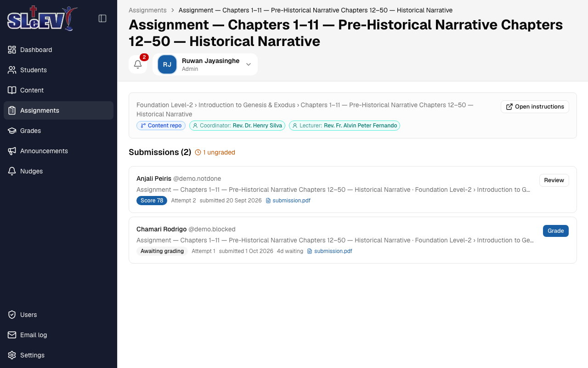This screenshot has height=368, width=588.
Task: Click the Email log envelope icon
Action: coord(12,335)
